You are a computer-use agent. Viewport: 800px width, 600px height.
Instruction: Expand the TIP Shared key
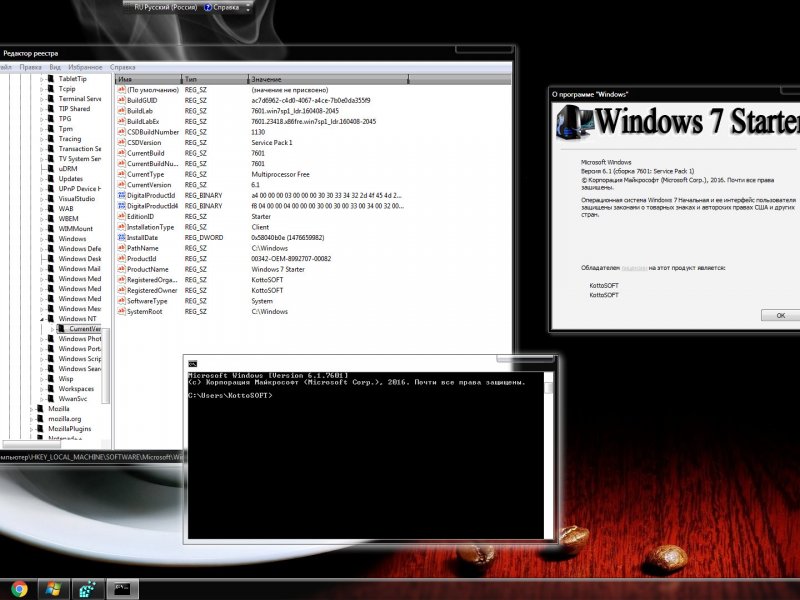pyautogui.click(x=42, y=109)
